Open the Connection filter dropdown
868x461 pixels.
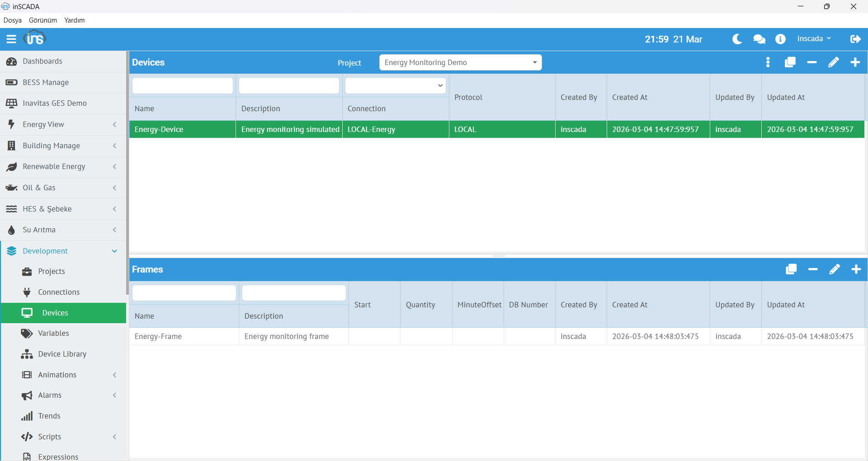[x=395, y=85]
